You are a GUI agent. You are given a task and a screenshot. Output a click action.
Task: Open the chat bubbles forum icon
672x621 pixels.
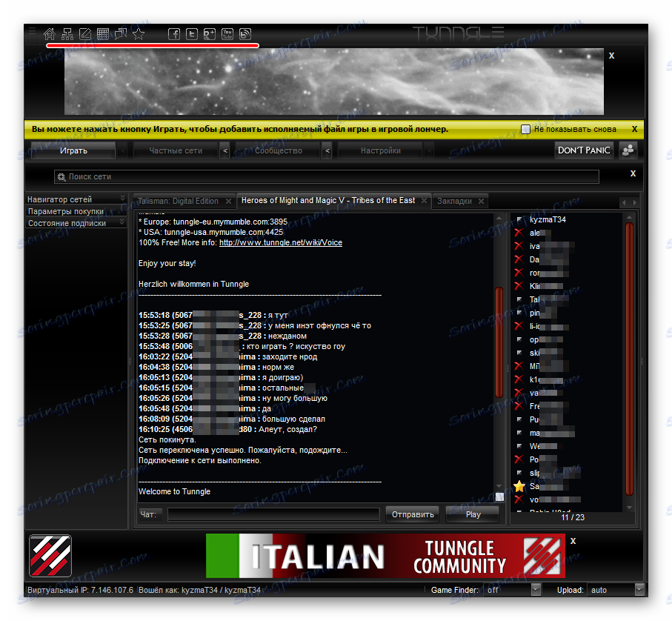click(x=121, y=33)
